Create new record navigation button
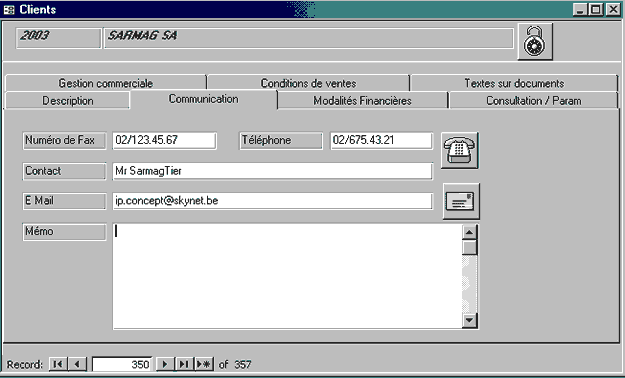 click(x=204, y=364)
